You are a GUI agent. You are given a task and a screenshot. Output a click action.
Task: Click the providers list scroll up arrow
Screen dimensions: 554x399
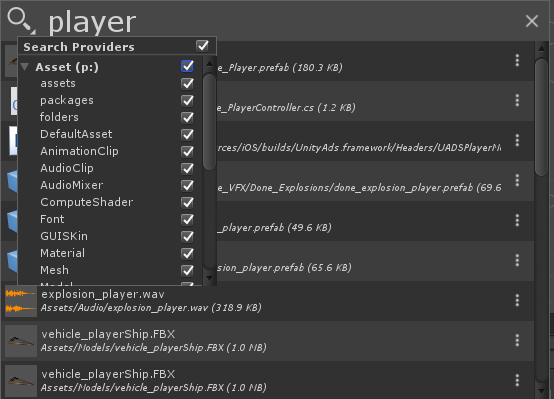[209, 64]
